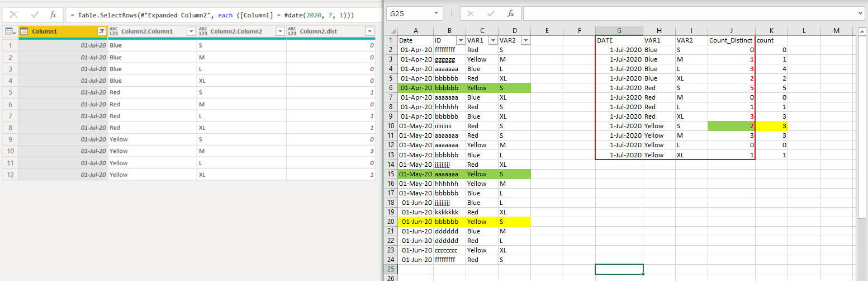Click into the empty Excel formula bar
Screen dimensions: 868x281
click(x=689, y=13)
